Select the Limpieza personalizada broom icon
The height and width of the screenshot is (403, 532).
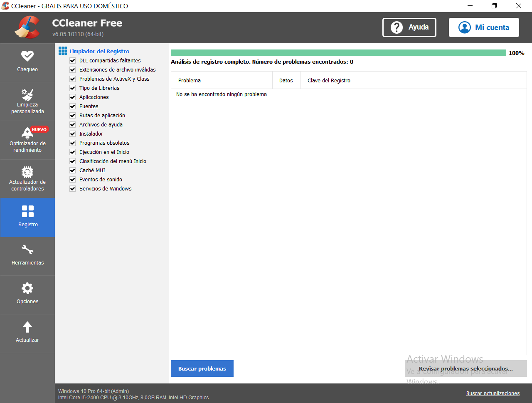click(27, 94)
